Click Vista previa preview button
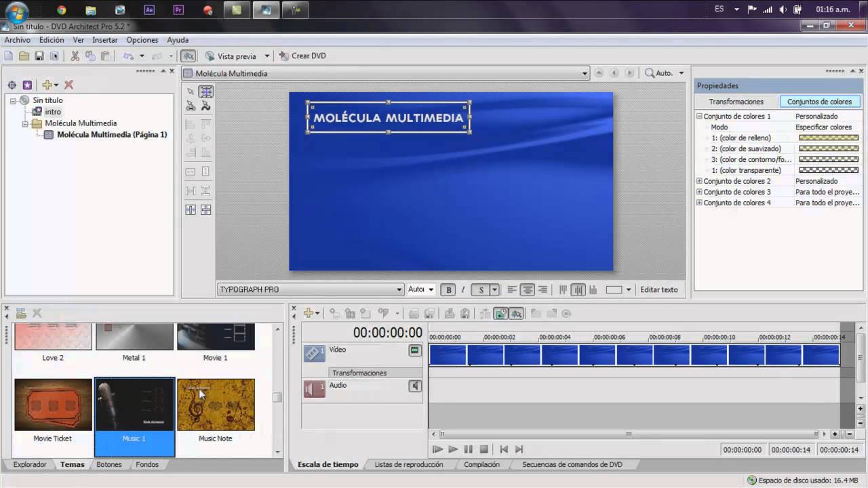 click(x=231, y=56)
